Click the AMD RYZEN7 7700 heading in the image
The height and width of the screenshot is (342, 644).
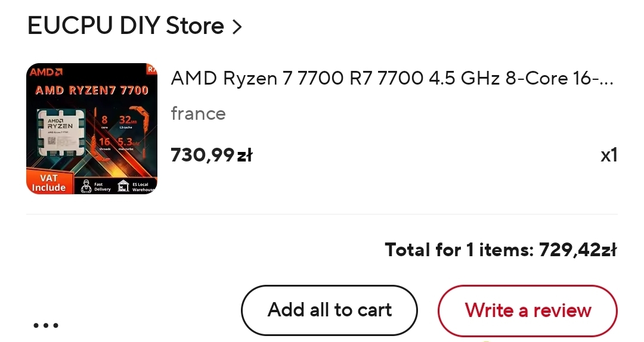(91, 91)
